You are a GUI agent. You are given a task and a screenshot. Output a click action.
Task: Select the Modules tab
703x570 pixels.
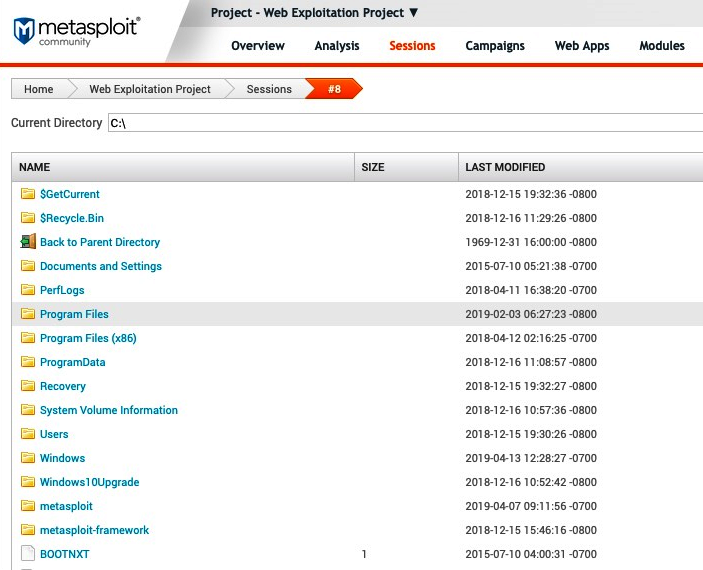tap(662, 46)
